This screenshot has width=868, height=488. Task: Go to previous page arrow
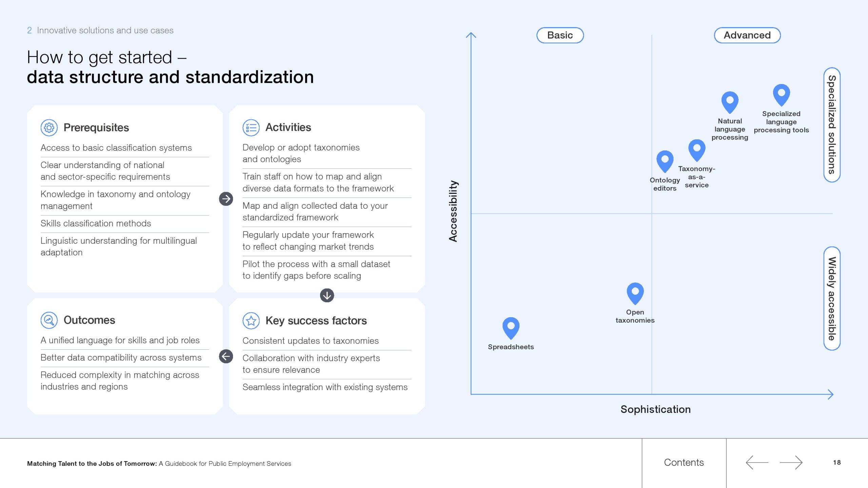tap(757, 463)
